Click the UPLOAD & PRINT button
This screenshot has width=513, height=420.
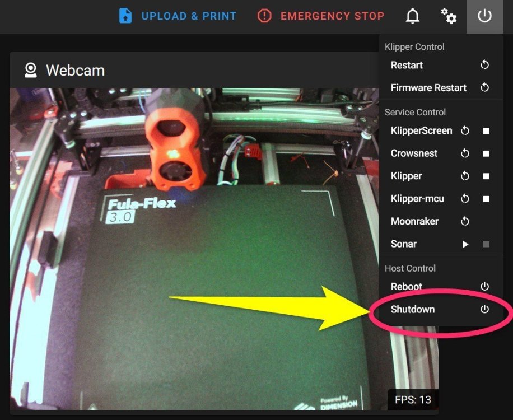(x=178, y=16)
